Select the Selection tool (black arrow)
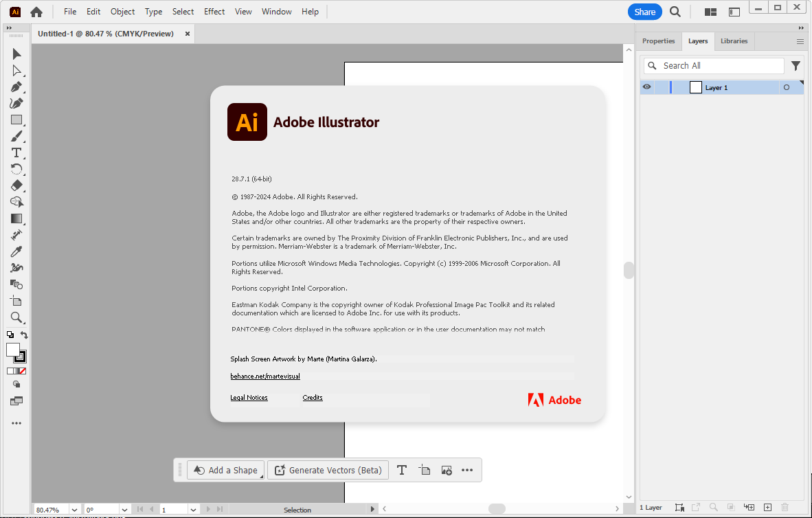Screen dimensions: 812x518 [16, 54]
